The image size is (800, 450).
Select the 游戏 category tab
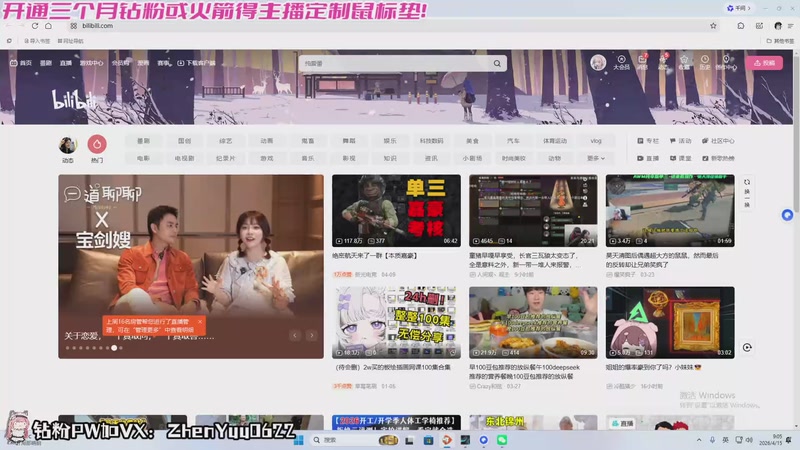tap(267, 158)
